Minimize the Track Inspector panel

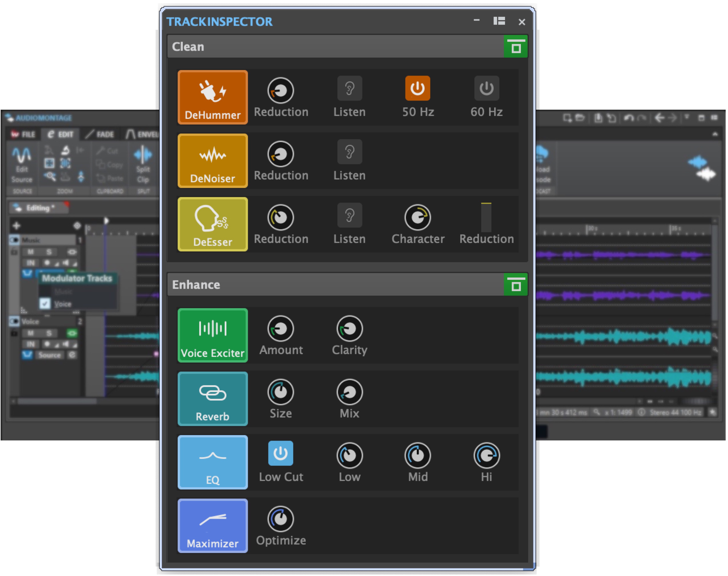coord(477,20)
